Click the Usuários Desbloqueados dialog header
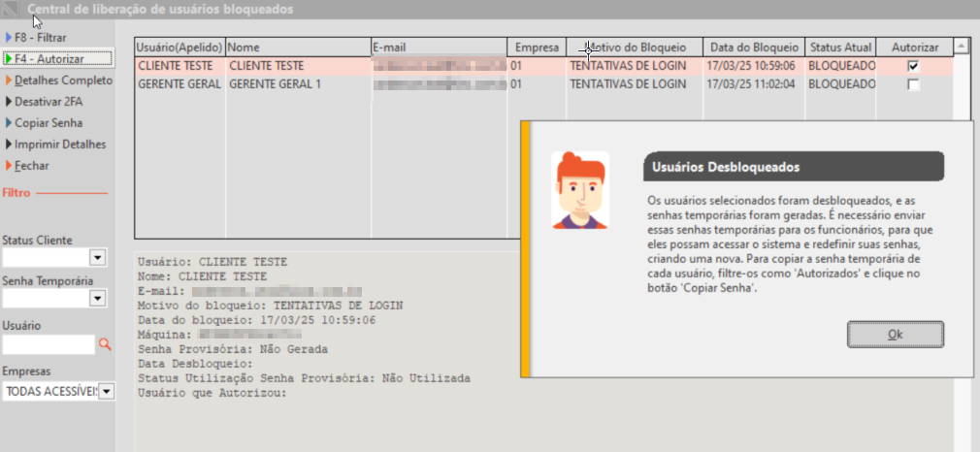Screen dimensions: 980x452 [x=793, y=167]
